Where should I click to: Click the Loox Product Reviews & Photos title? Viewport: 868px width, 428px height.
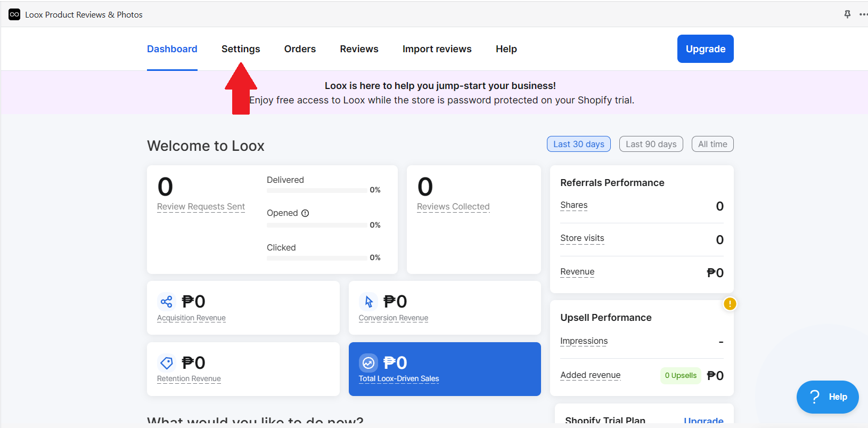pos(84,15)
